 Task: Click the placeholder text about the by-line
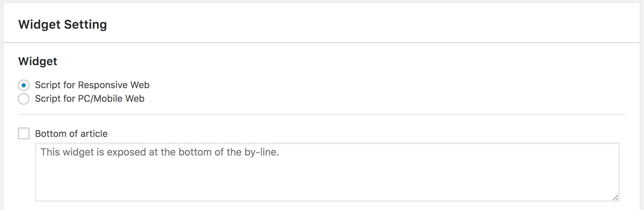(x=159, y=152)
